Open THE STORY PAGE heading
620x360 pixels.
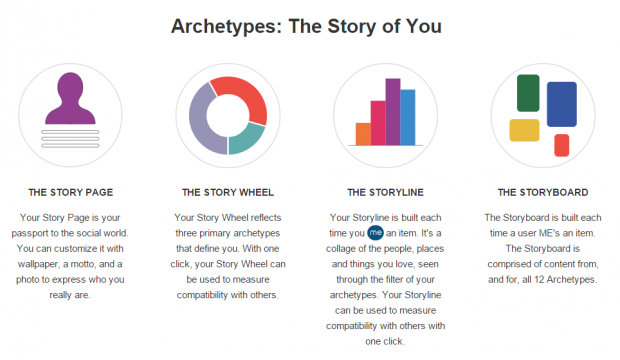click(71, 192)
